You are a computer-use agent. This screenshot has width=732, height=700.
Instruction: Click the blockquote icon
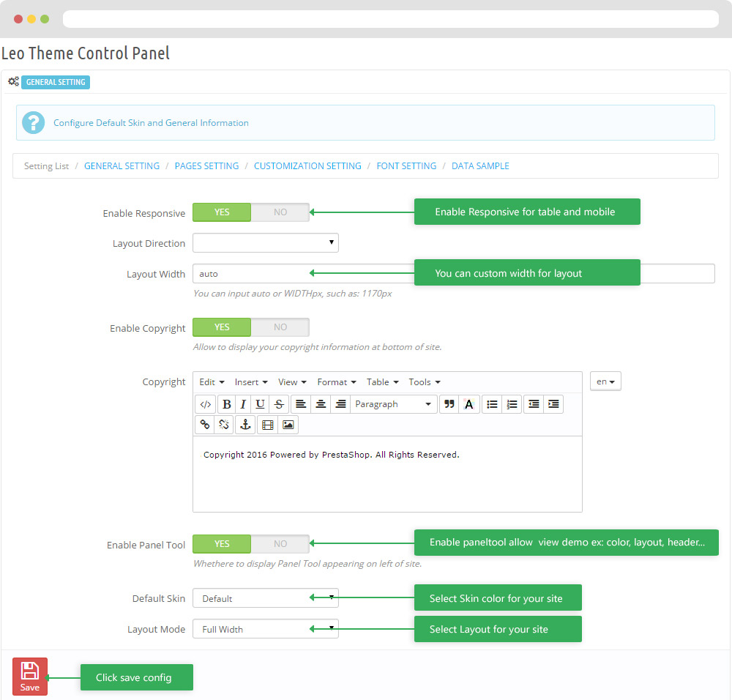(449, 404)
